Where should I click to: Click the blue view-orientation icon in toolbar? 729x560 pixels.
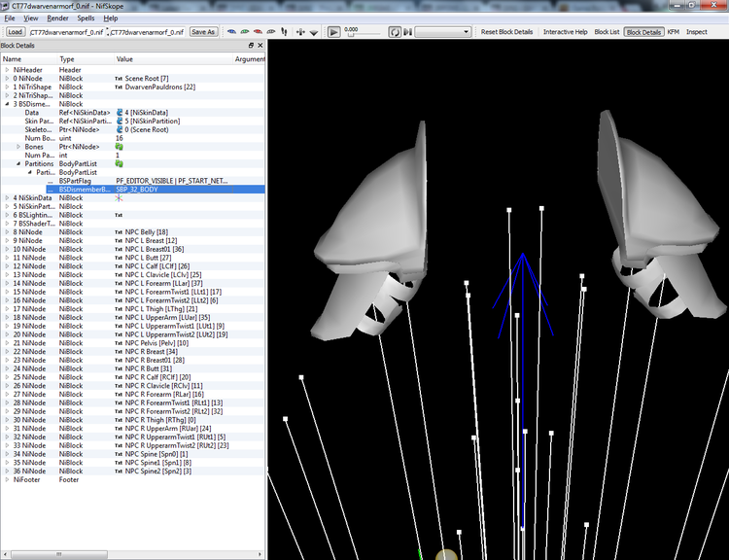click(x=231, y=32)
